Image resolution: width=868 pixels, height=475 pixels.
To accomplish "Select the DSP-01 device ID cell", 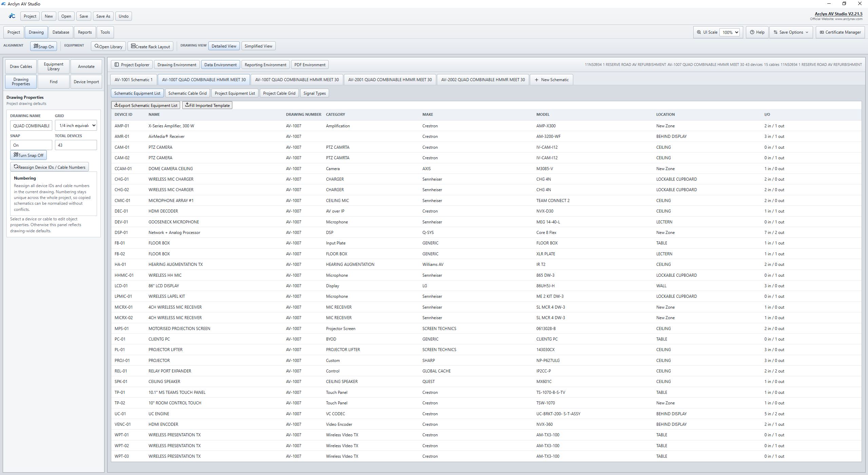I will [x=121, y=233].
